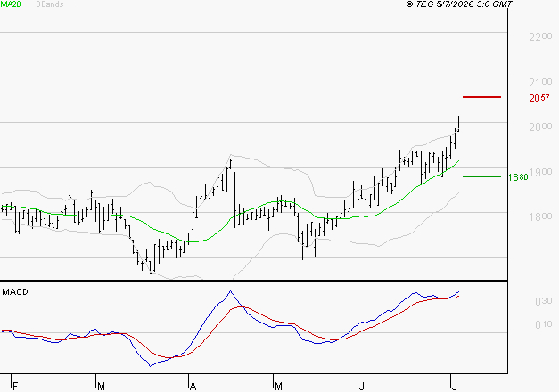Viewport: 559px width, 392px height.
Task: Click the BBands legend label
Action: pos(50,4)
